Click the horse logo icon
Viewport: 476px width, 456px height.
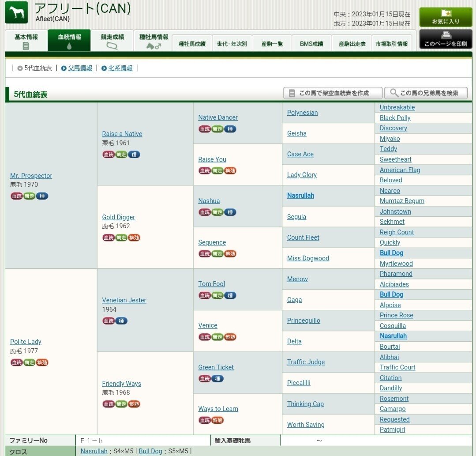click(x=16, y=12)
